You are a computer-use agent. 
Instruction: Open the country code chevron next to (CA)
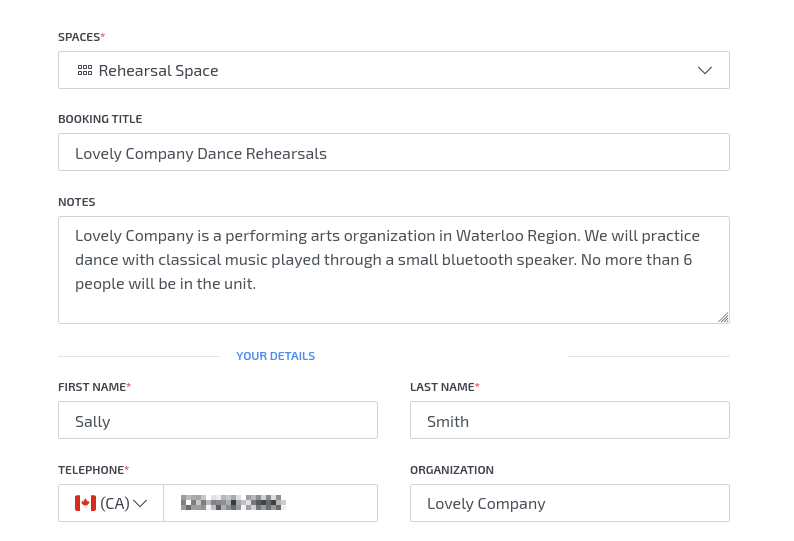click(x=141, y=503)
